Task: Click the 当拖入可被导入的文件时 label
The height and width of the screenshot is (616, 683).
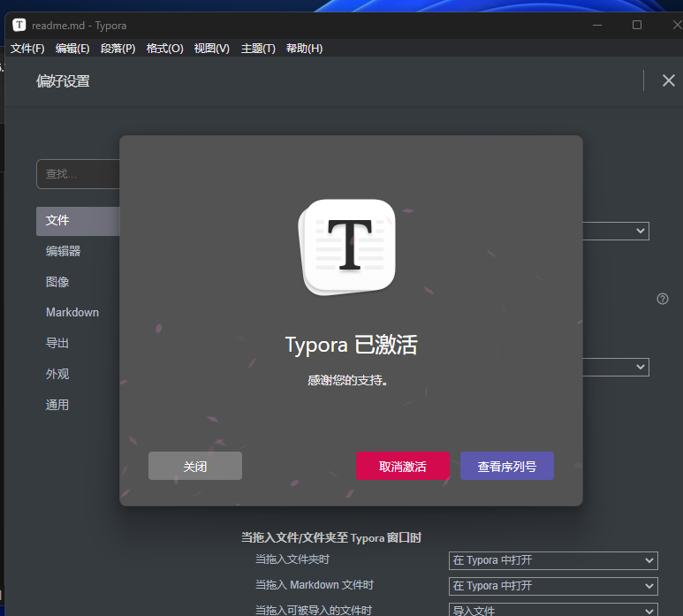Action: [314, 610]
